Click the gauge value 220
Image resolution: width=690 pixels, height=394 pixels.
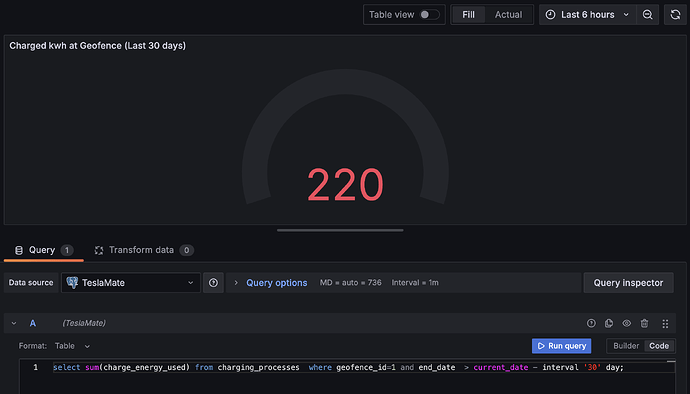pyautogui.click(x=345, y=185)
